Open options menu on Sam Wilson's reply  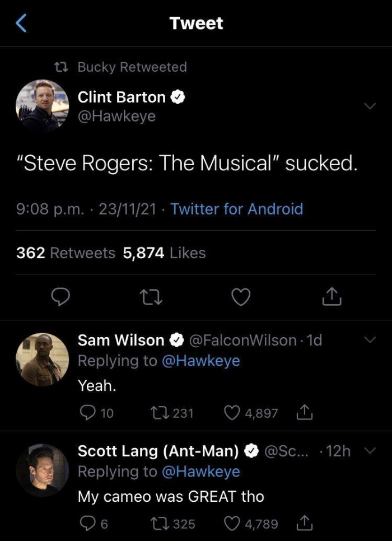pyautogui.click(x=369, y=340)
